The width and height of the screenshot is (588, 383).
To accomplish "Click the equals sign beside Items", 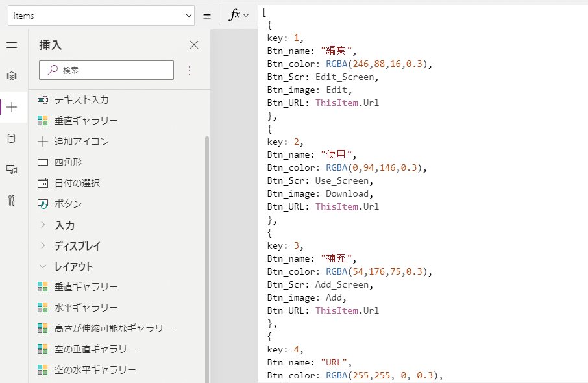I will pos(206,16).
